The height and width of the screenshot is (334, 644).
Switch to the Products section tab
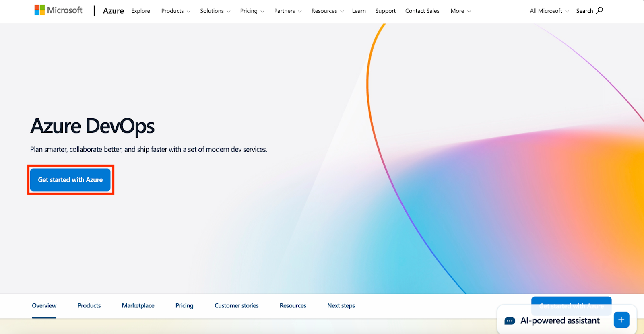[89, 306]
